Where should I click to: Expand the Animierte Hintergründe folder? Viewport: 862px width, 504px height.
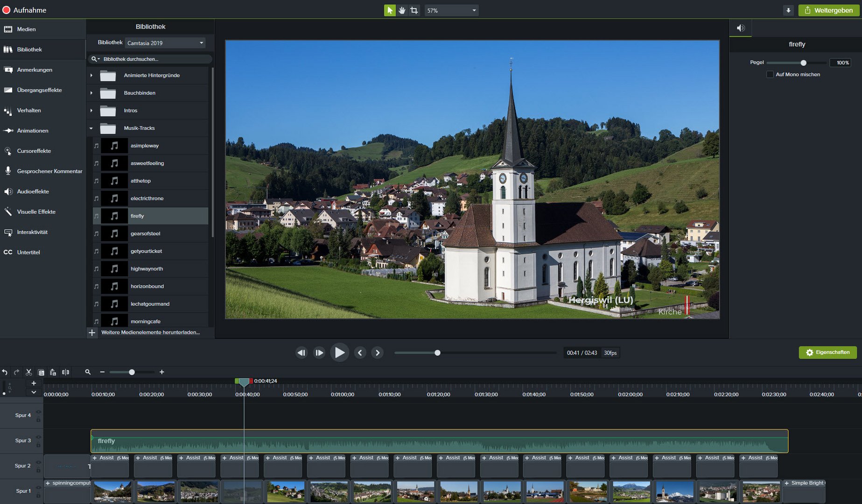91,75
